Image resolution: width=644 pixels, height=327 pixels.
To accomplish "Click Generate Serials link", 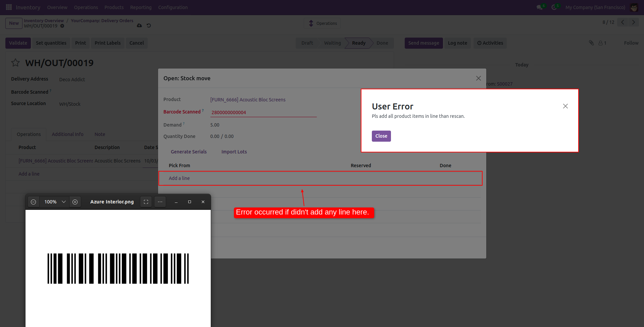I will click(x=189, y=152).
